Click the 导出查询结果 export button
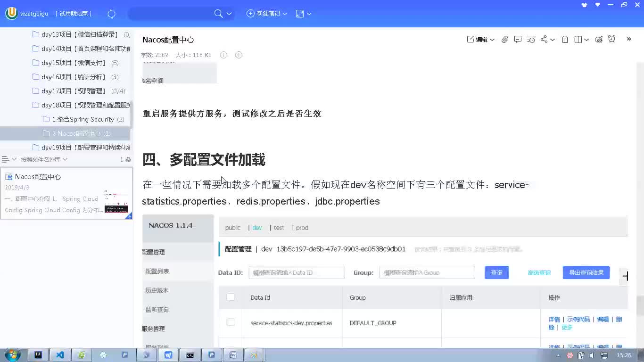This screenshot has width=644, height=362. [x=586, y=272]
